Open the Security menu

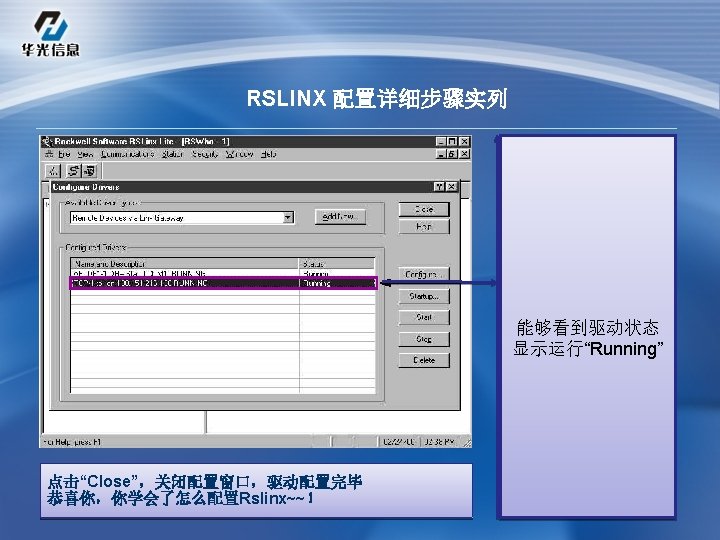[x=204, y=154]
